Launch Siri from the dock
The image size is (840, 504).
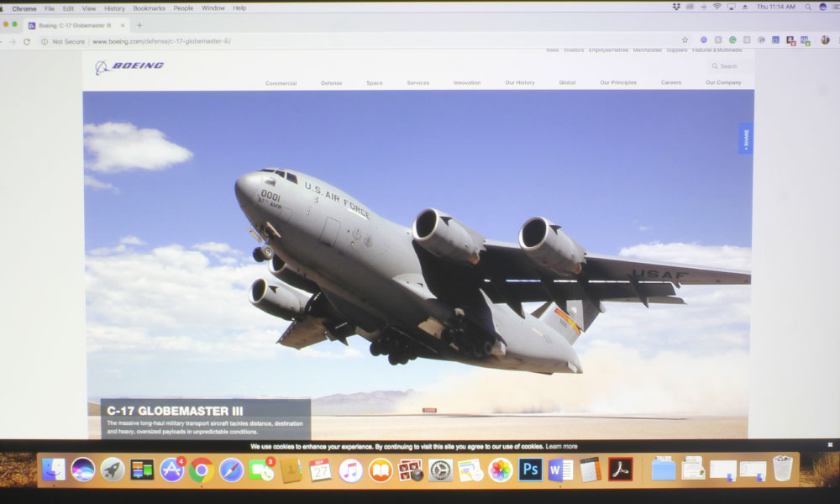coord(83,470)
